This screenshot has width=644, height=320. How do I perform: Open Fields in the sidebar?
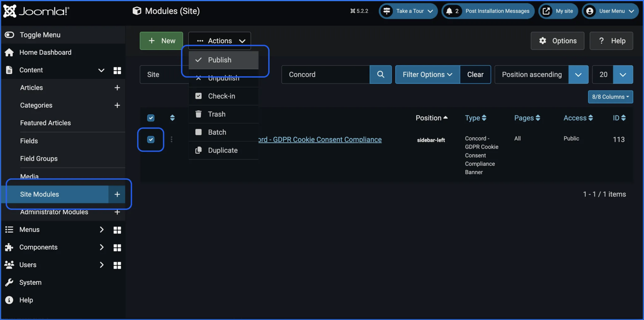(29, 141)
